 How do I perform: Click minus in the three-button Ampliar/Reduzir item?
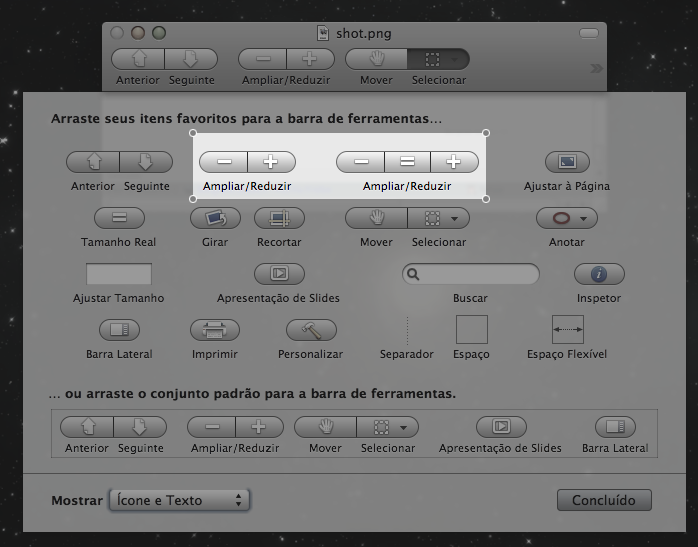point(361,162)
